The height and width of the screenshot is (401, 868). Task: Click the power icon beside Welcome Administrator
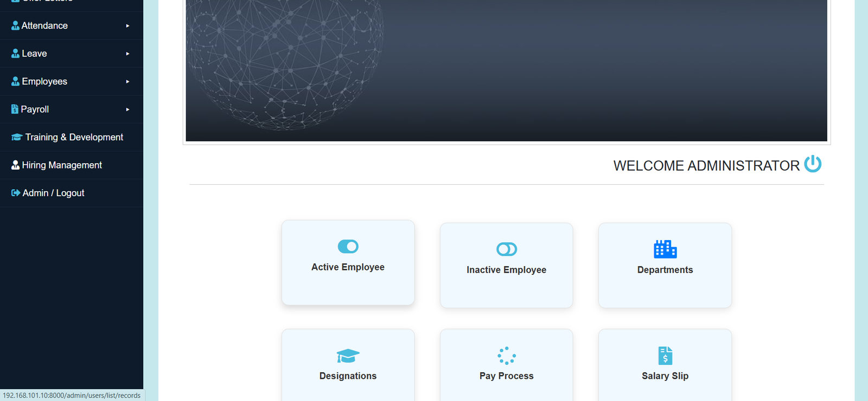tap(812, 164)
